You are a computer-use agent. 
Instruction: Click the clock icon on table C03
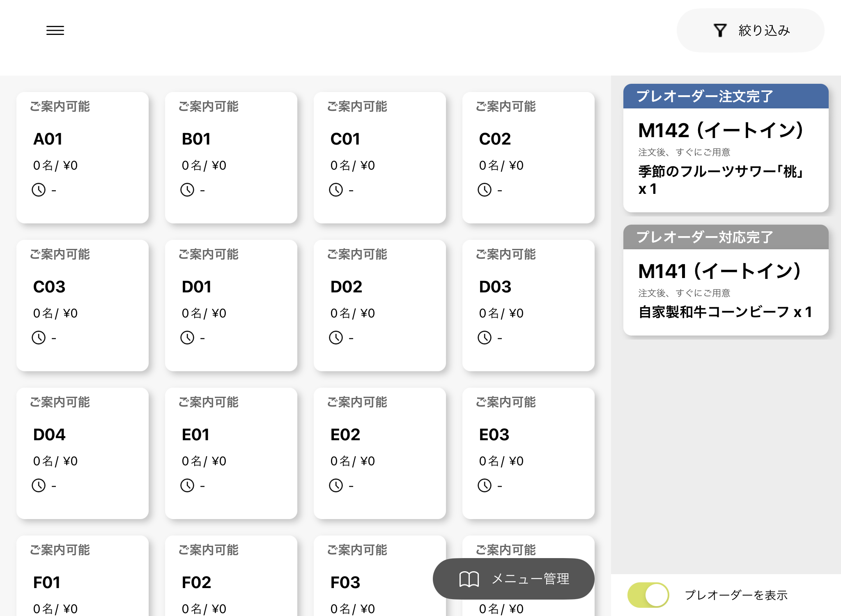pyautogui.click(x=39, y=338)
